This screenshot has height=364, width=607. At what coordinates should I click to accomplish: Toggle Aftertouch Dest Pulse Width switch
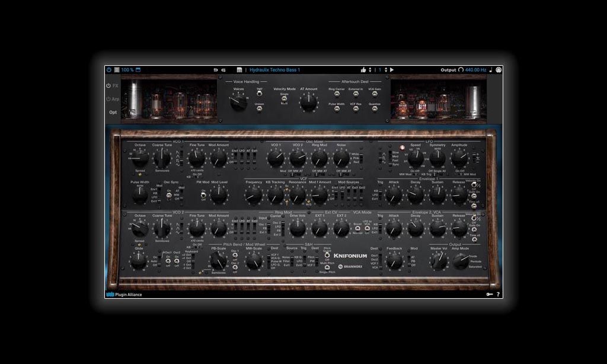pos(337,109)
